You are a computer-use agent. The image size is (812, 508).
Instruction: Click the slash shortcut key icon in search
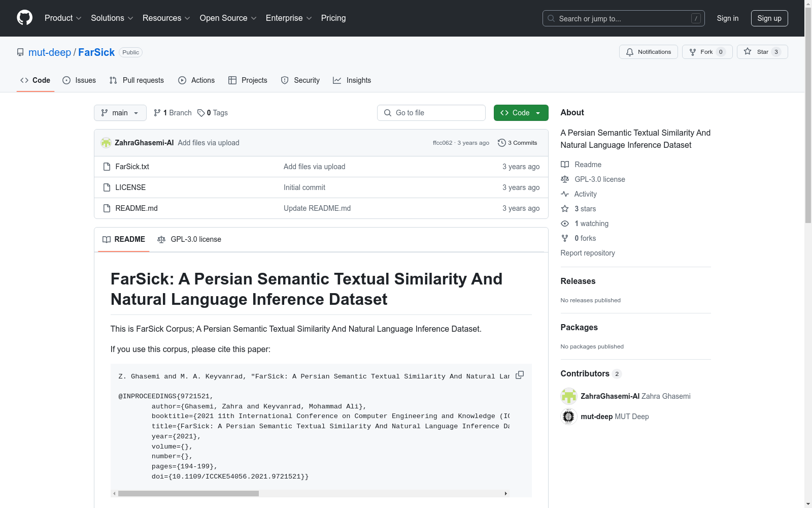pos(696,18)
